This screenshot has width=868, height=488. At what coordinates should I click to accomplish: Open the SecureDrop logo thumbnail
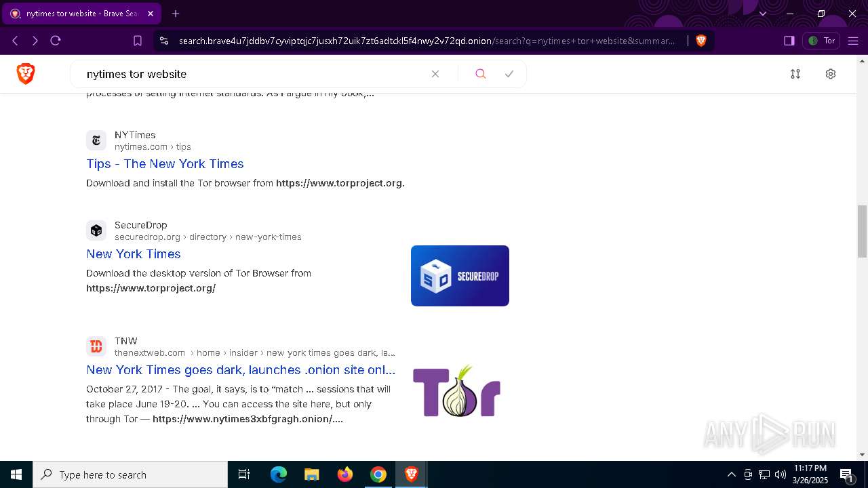click(460, 276)
